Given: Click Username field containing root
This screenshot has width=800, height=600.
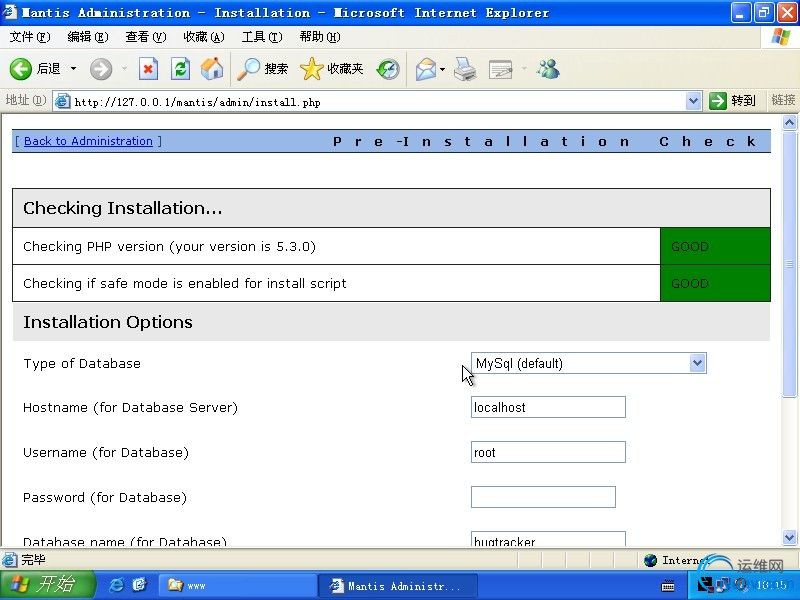Looking at the screenshot, I should click(548, 452).
